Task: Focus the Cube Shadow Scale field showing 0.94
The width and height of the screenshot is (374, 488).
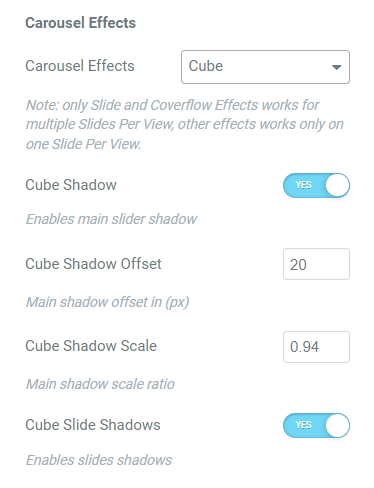Action: pyautogui.click(x=316, y=347)
